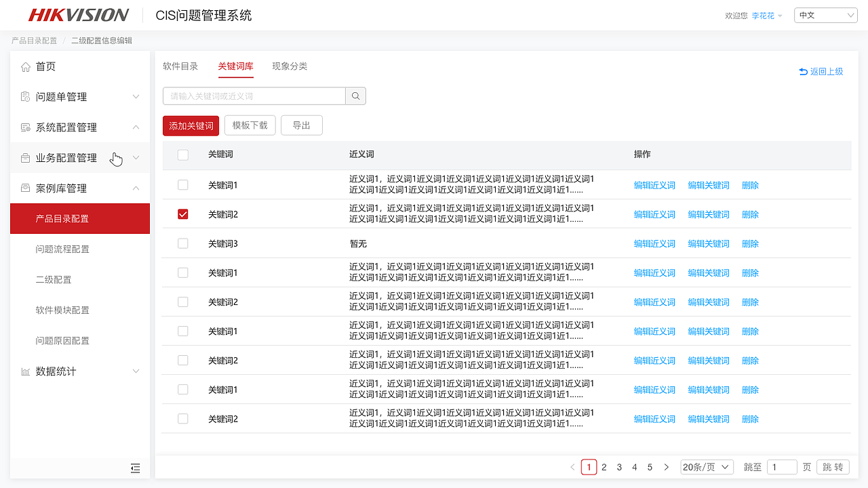Viewport: 868px width, 488px height.
Task: Open the 中文 language dropdown
Action: [825, 14]
